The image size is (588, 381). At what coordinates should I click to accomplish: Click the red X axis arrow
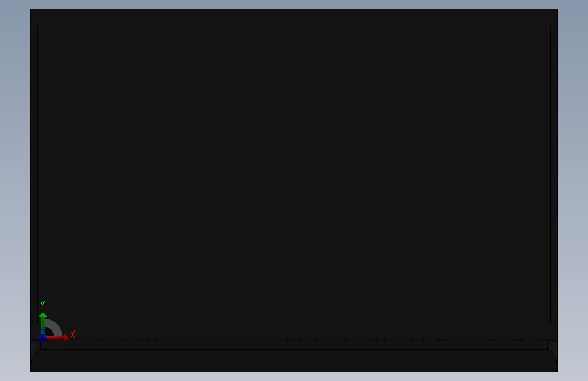57,338
